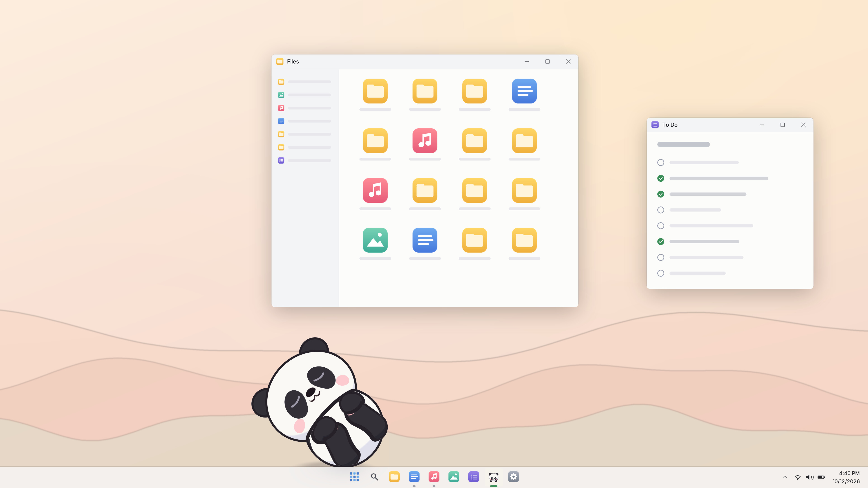Maximize the Files window
The width and height of the screenshot is (868, 488).
[547, 62]
